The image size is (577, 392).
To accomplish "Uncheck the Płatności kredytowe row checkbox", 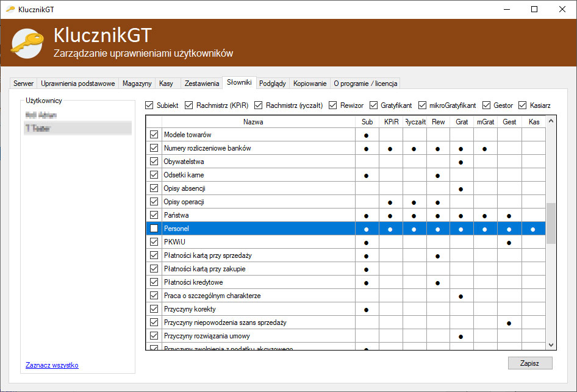I will [154, 282].
